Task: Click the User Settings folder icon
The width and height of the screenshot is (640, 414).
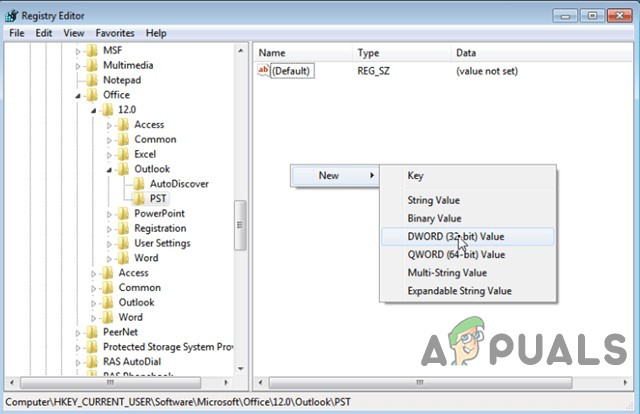Action: (123, 243)
